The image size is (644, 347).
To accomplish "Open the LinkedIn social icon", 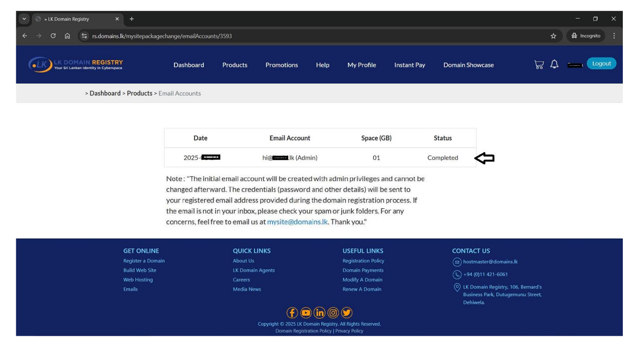I will click(320, 313).
